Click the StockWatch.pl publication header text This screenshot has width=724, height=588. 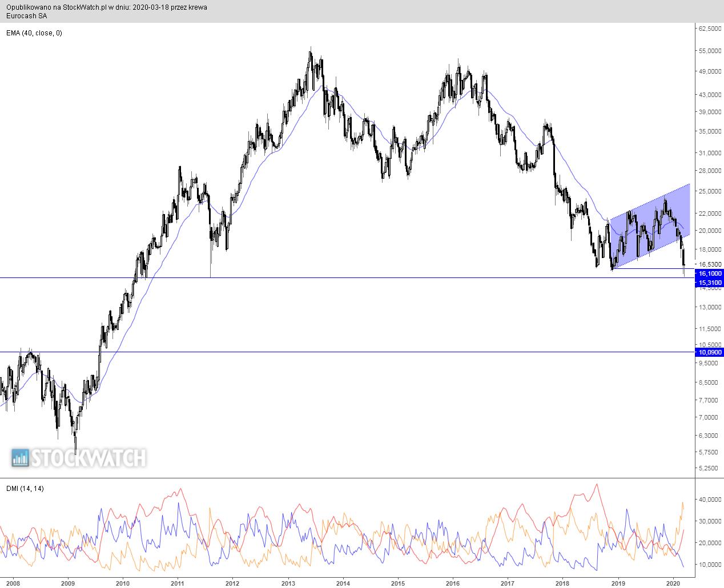click(x=107, y=7)
